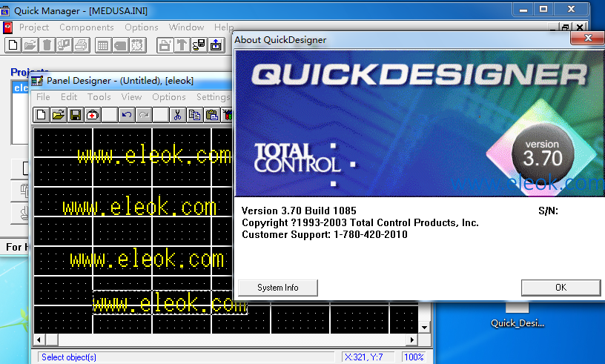The image size is (605, 364).
Task: Click the Copy icon in Panel Designer
Action: coord(194,115)
